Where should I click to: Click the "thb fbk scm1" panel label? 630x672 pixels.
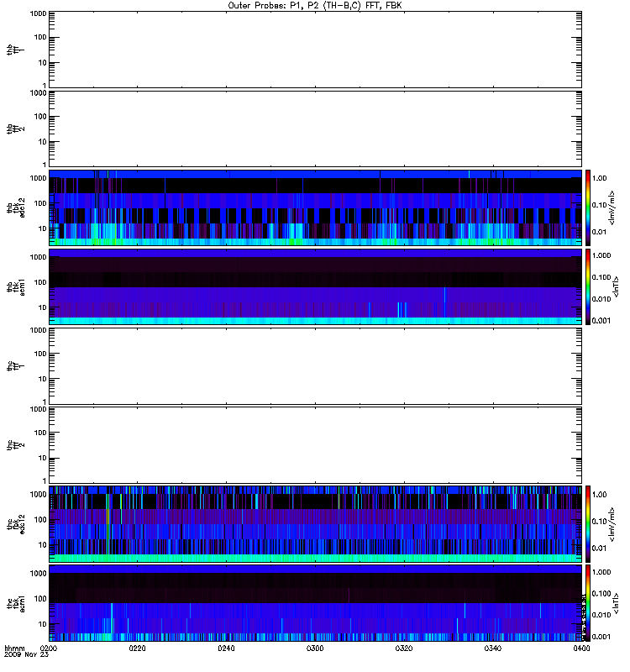pos(15,286)
